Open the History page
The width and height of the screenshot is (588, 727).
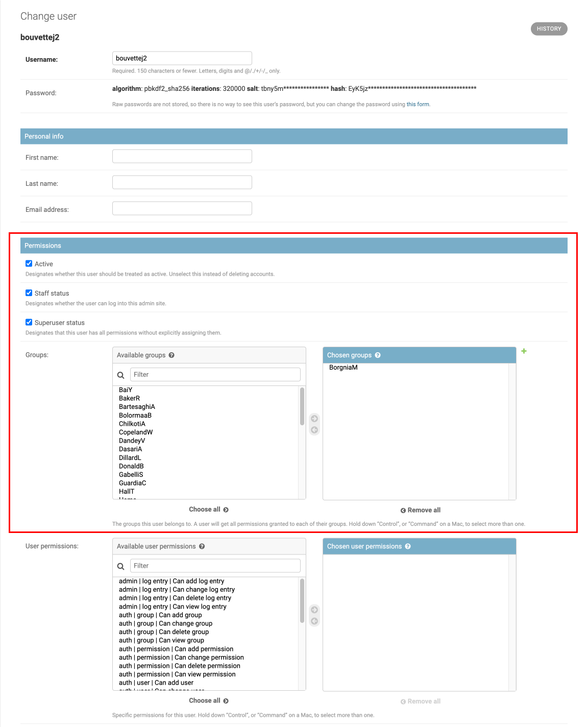(549, 29)
